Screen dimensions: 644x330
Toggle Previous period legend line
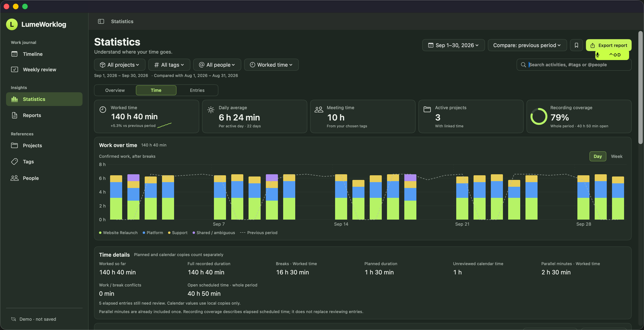tap(258, 233)
